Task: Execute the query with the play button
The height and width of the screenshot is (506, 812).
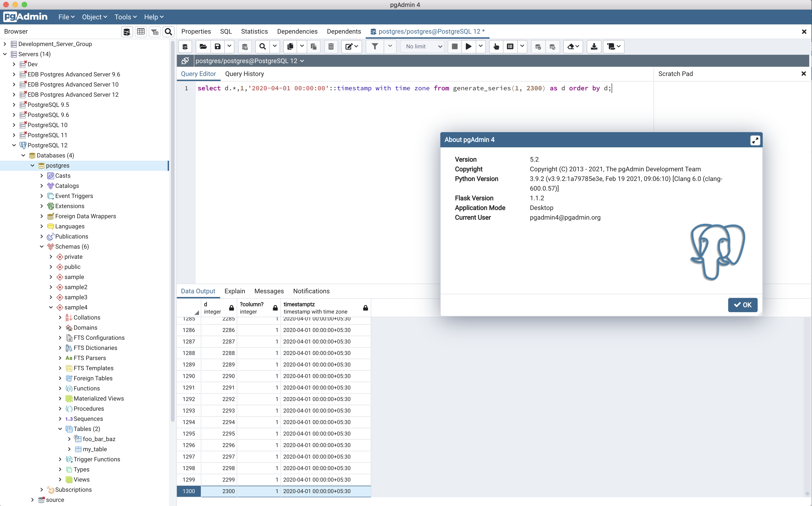Action: [x=468, y=47]
